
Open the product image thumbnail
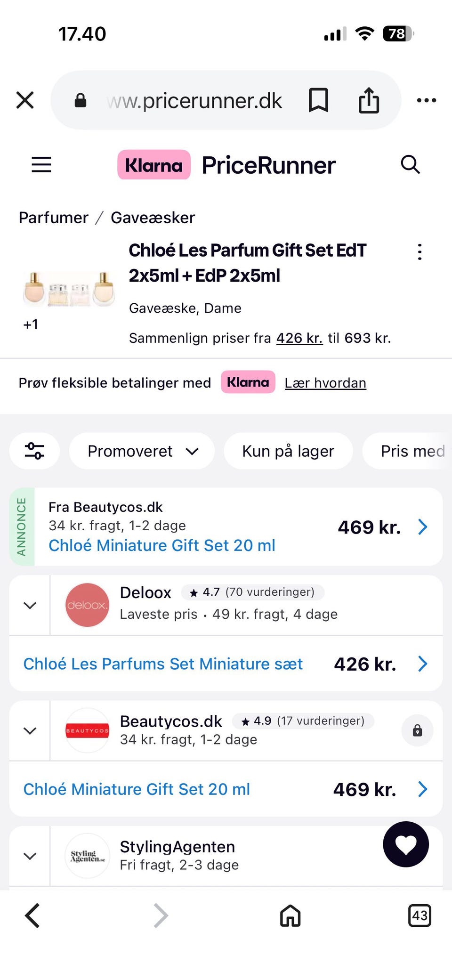(x=69, y=289)
